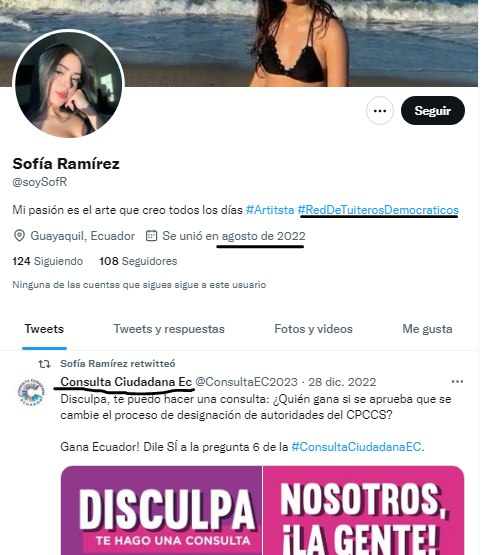Image resolution: width=488 pixels, height=555 pixels.
Task: Click the calendar icon by join date
Action: pyautogui.click(x=151, y=236)
